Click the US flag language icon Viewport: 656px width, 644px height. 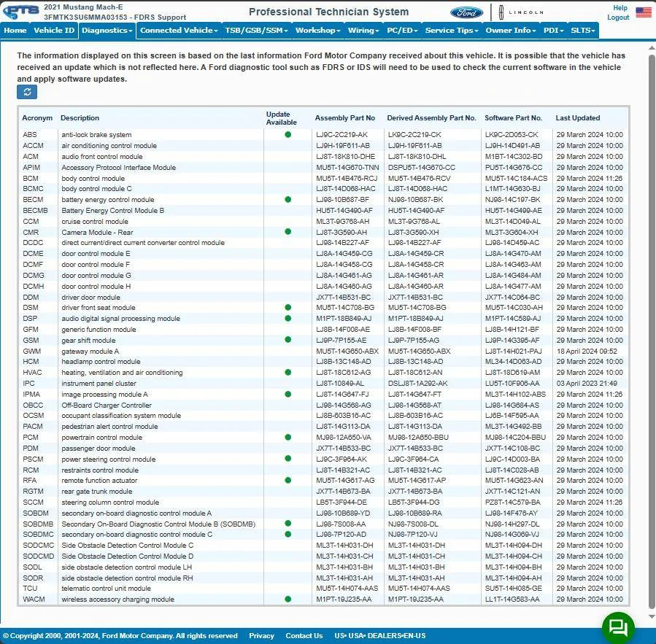(x=644, y=12)
